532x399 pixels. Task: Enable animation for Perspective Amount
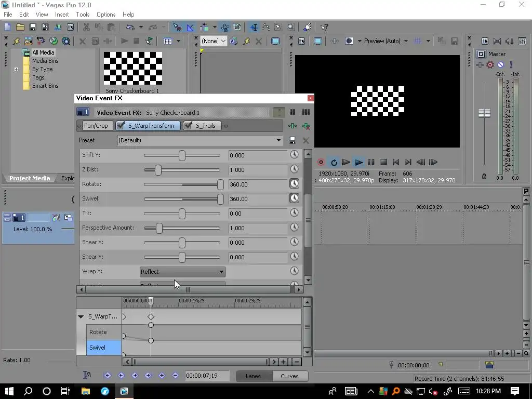click(294, 228)
